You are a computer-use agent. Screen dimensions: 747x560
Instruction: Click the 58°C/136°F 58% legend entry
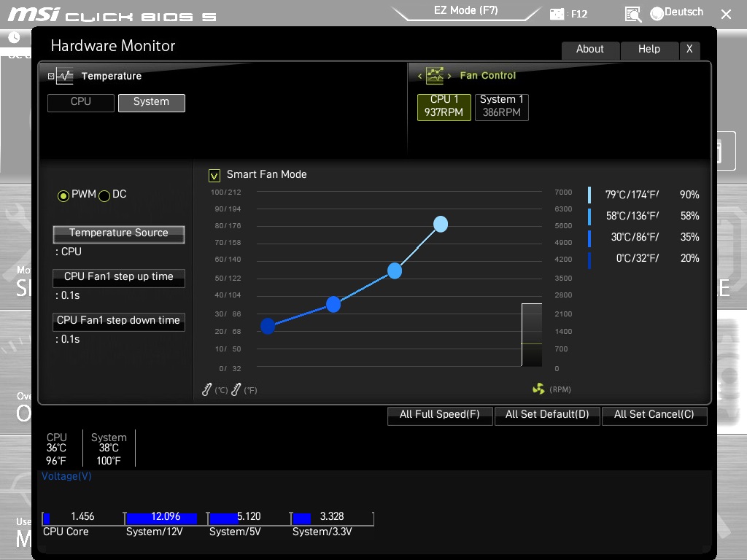(643, 216)
